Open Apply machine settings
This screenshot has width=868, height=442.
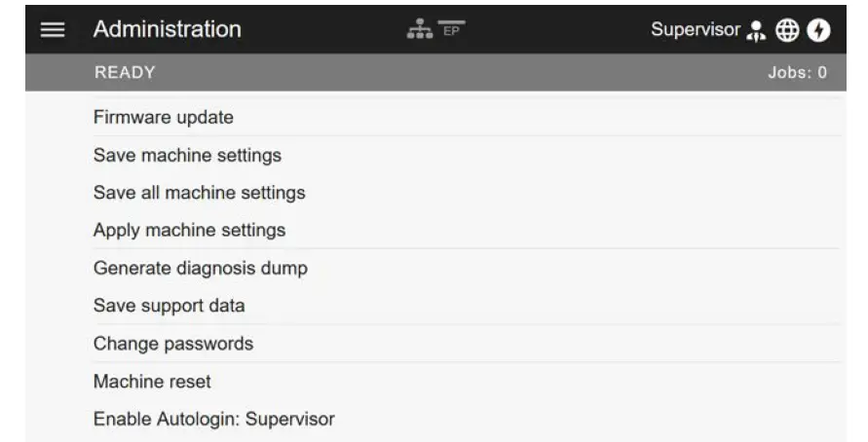189,231
